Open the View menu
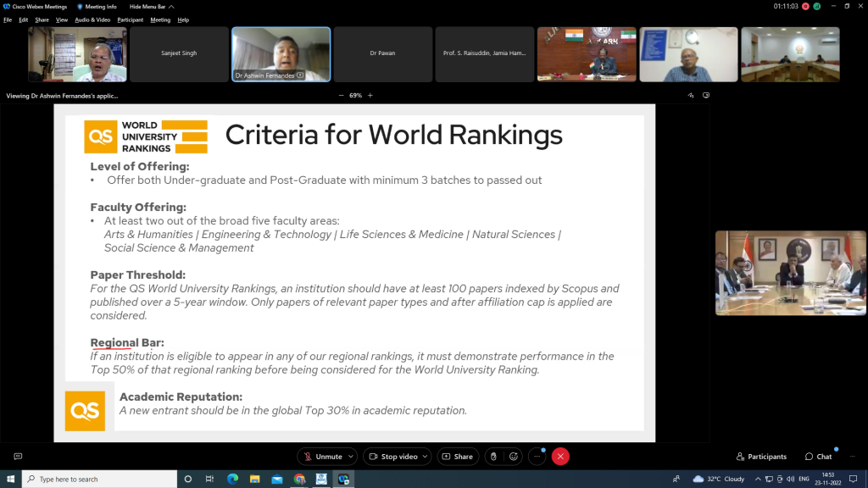This screenshot has width=868, height=488. pos(61,20)
